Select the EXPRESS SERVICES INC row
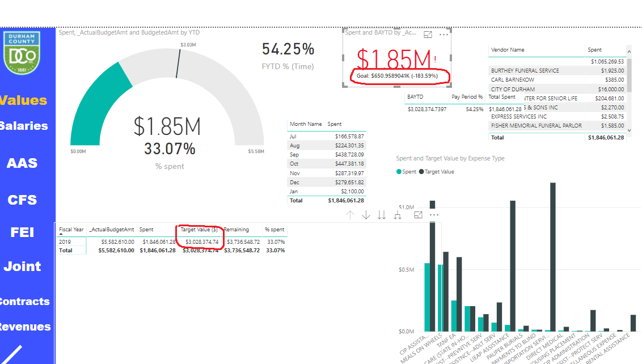This screenshot has width=642, height=364. [557, 117]
